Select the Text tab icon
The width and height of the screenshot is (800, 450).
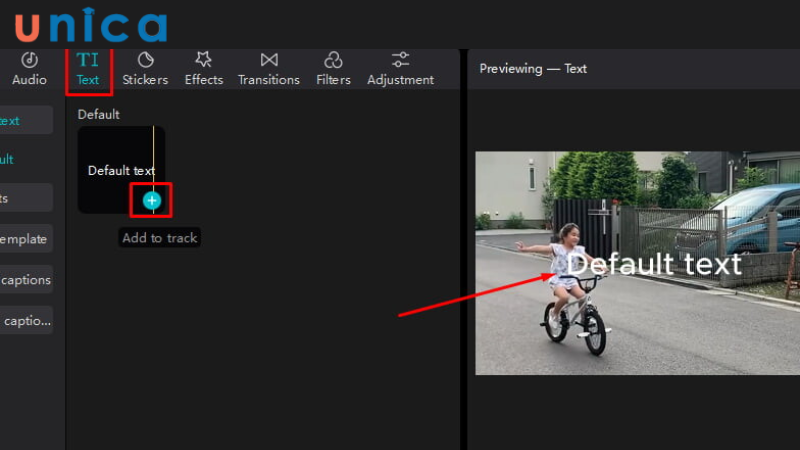click(x=88, y=61)
